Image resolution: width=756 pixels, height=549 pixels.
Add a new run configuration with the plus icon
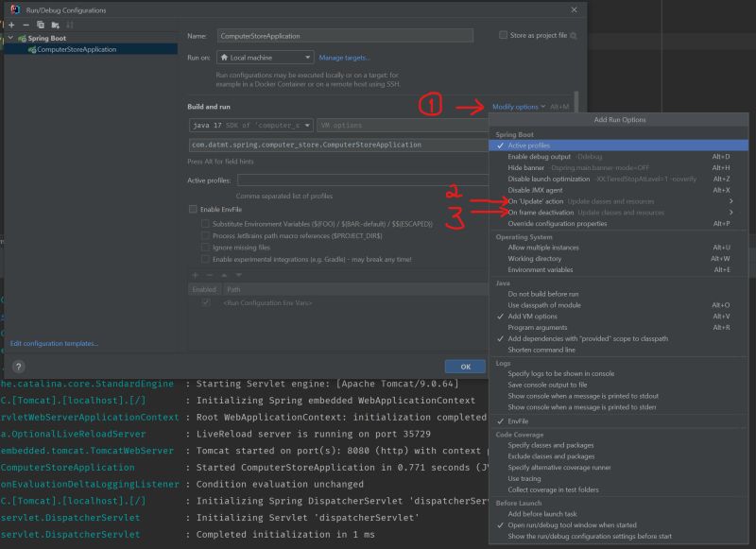click(x=10, y=25)
